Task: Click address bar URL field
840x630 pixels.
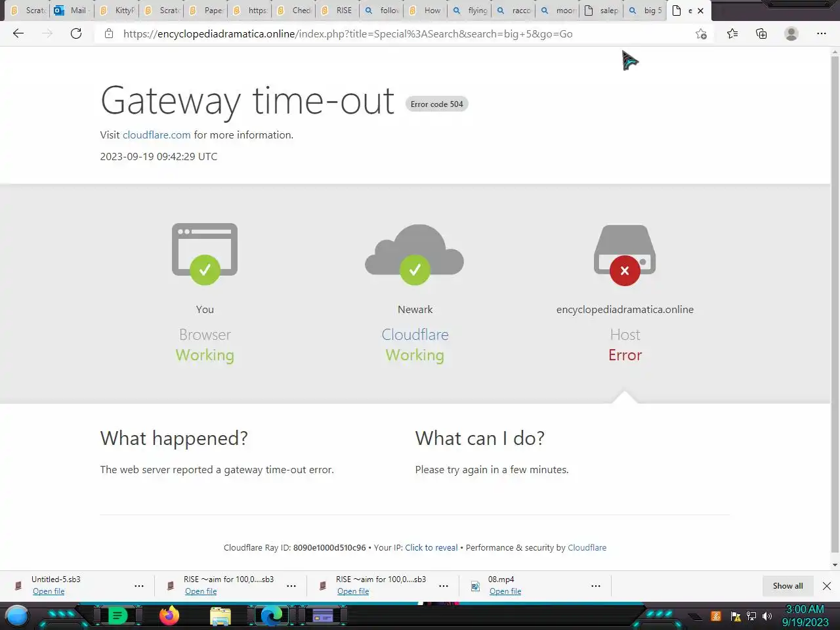Action: point(400,33)
